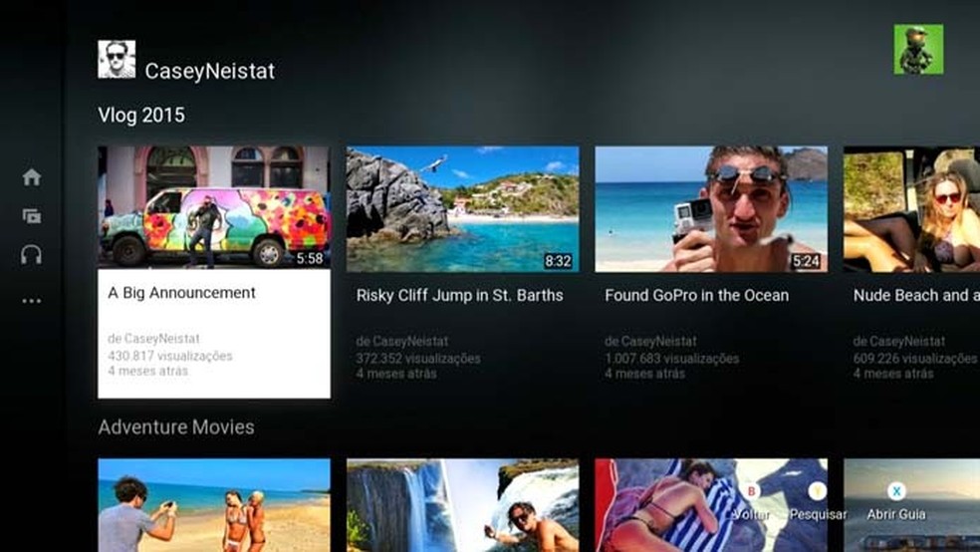The image size is (980, 552).
Task: Play A Big Announcement van thumbnail
Action: click(214, 207)
